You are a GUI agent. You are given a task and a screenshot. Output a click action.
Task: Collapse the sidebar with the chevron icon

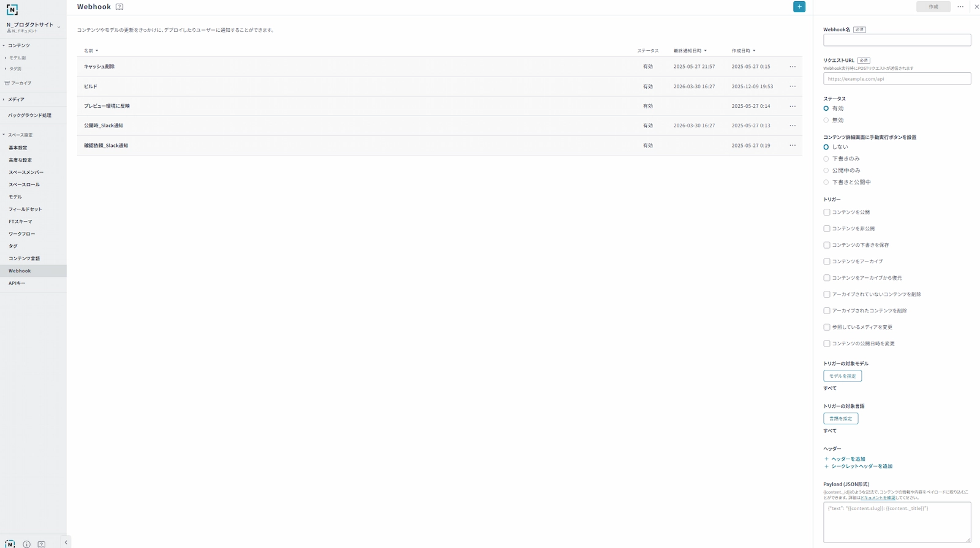(x=66, y=542)
